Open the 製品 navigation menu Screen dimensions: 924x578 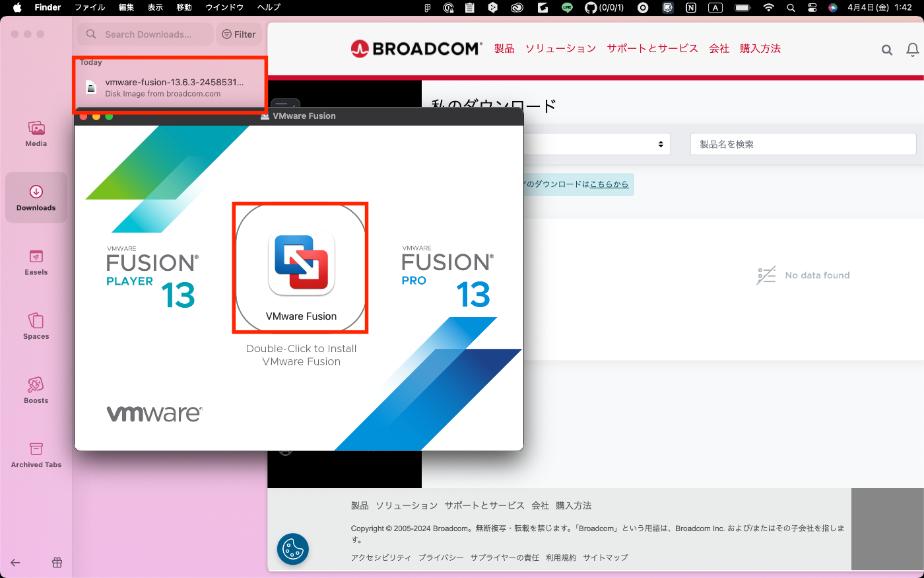(504, 49)
